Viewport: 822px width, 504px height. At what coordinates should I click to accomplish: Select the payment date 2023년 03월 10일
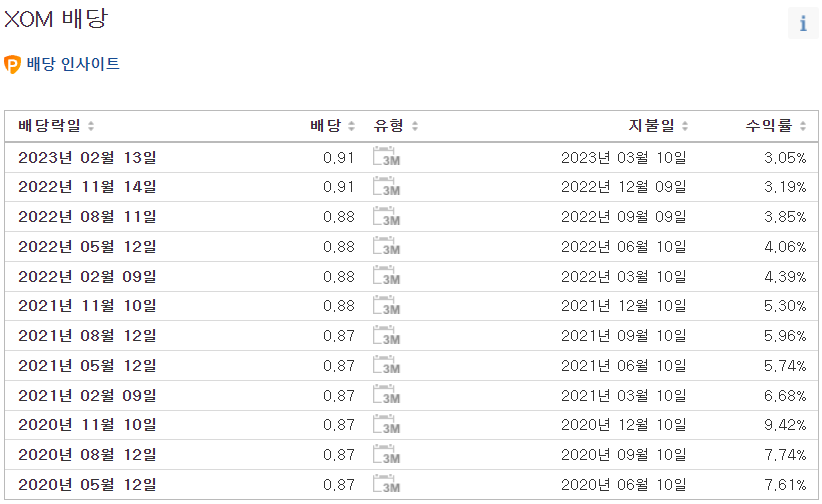(x=623, y=157)
